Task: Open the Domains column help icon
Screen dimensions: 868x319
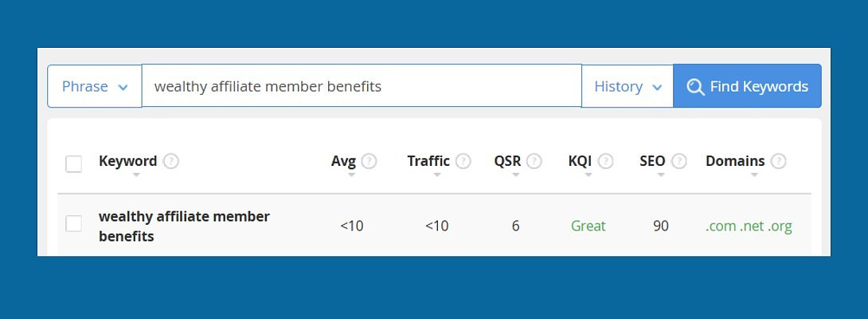Action: pyautogui.click(x=778, y=161)
